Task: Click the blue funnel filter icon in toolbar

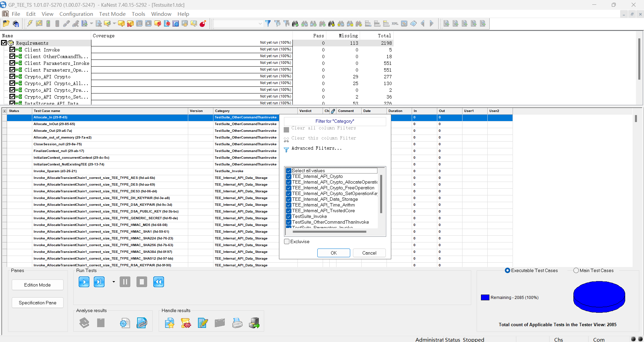Action: tap(268, 24)
